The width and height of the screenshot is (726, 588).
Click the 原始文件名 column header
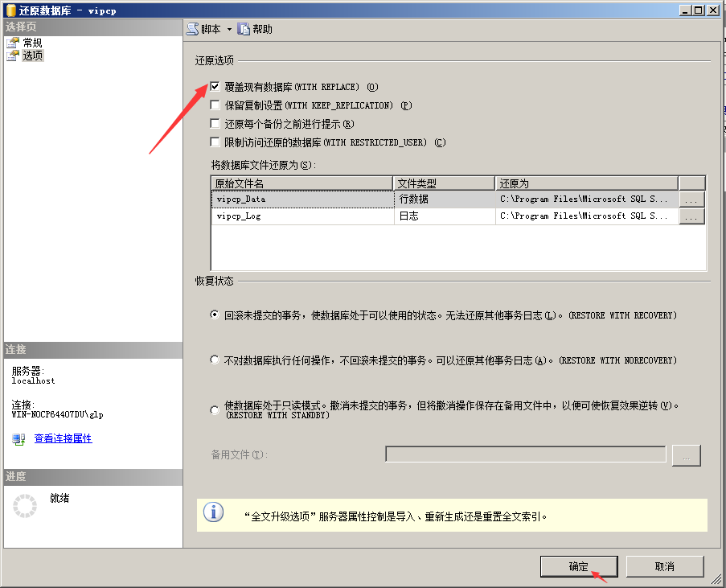coord(301,183)
